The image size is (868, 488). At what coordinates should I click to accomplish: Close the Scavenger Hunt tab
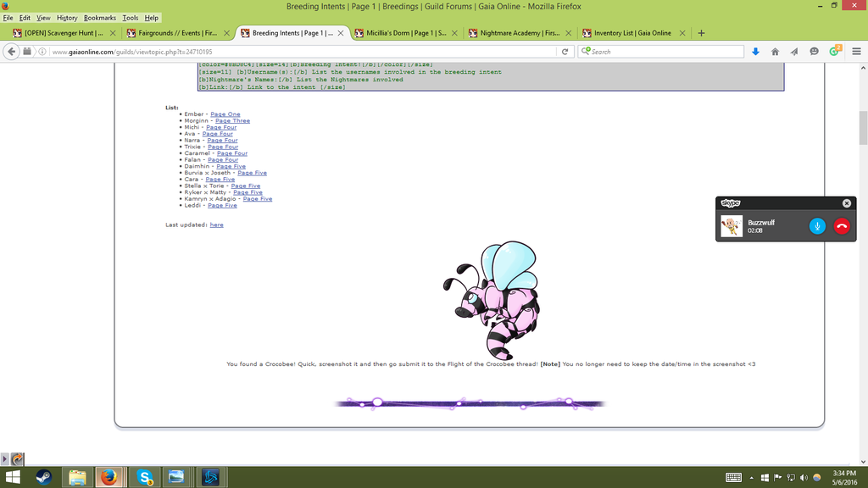point(113,33)
